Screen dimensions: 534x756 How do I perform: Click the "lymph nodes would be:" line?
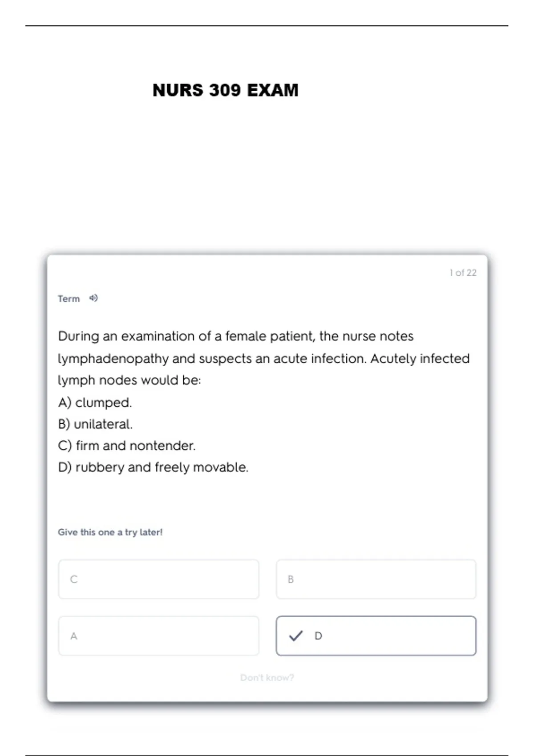[x=129, y=380]
